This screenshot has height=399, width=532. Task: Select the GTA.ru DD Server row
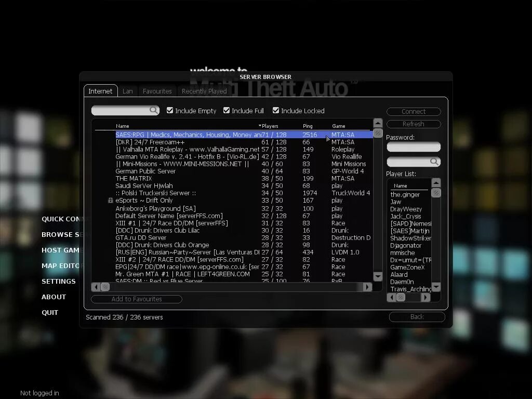click(244, 238)
